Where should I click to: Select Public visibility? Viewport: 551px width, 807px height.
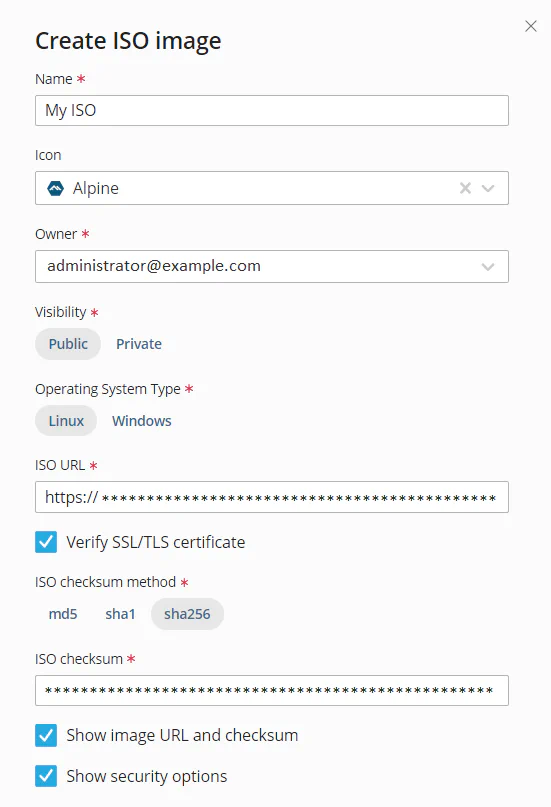[x=68, y=344]
